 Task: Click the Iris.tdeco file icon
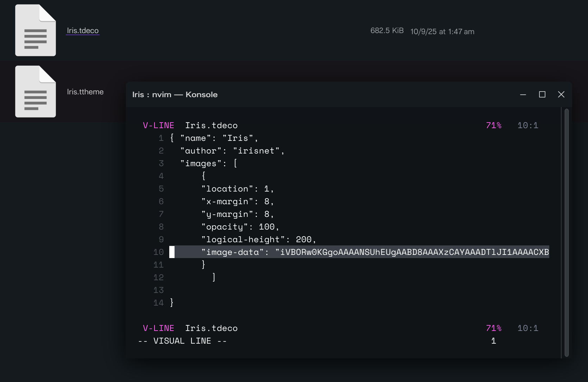pyautogui.click(x=35, y=31)
